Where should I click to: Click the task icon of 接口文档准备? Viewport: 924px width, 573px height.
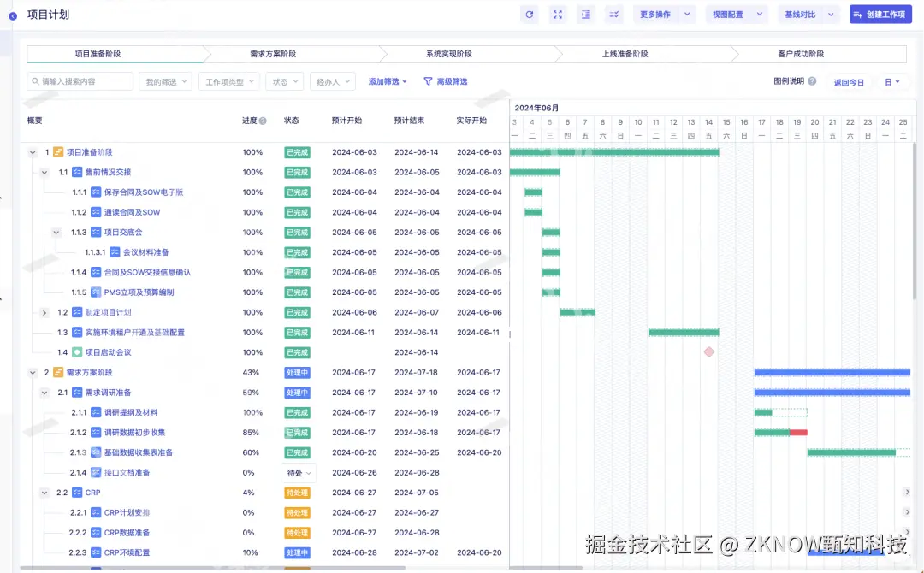point(96,473)
